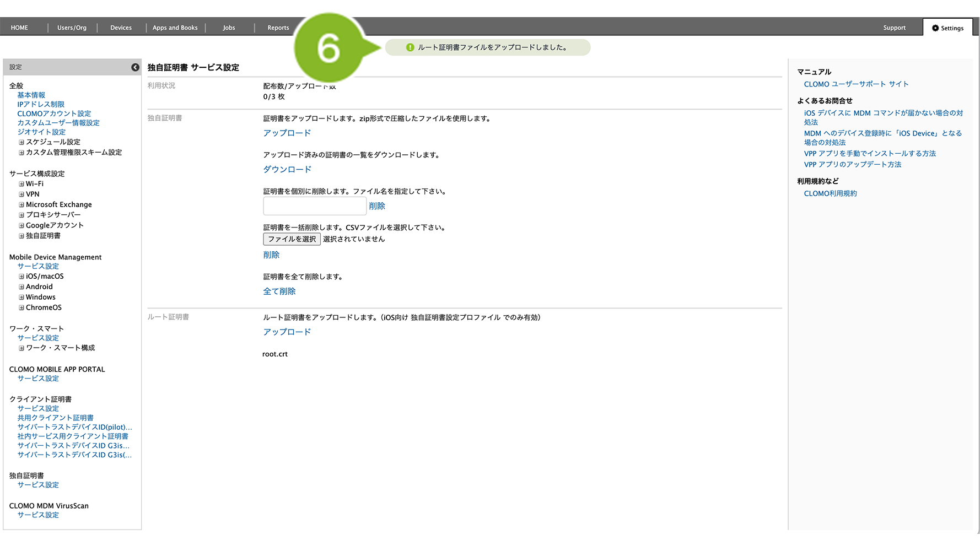The width and height of the screenshot is (980, 551).
Task: Expand the ChromeOS tree item
Action: click(x=21, y=308)
